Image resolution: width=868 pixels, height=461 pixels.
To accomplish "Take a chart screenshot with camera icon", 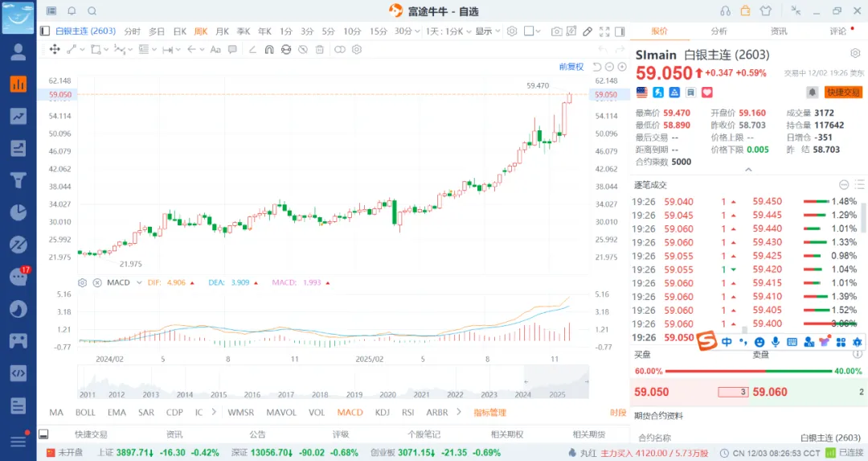I will click(x=556, y=31).
